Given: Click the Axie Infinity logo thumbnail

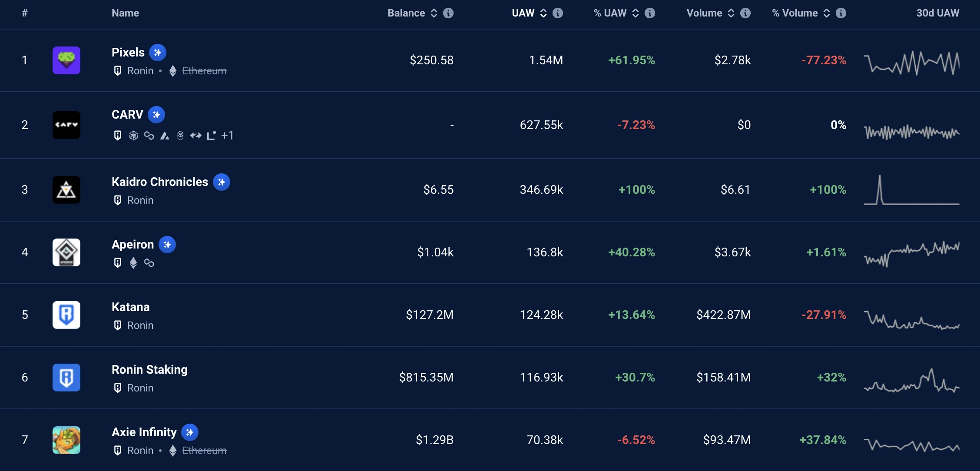Looking at the screenshot, I should click(x=66, y=440).
